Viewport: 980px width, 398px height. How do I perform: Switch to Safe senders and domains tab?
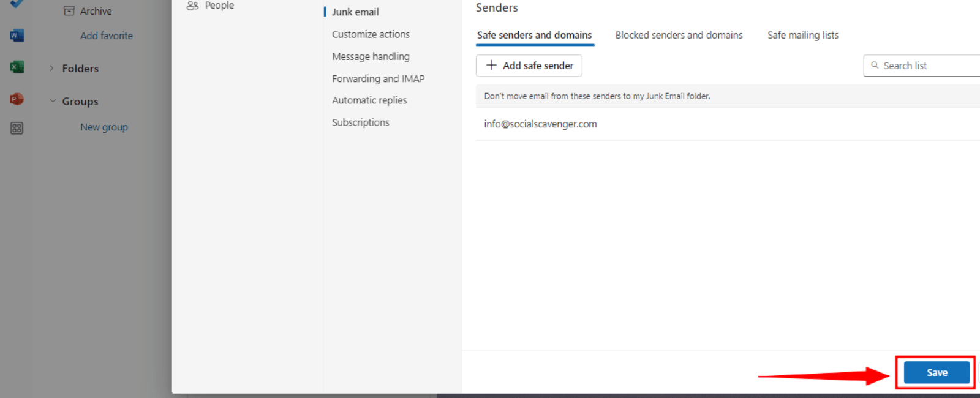point(535,35)
